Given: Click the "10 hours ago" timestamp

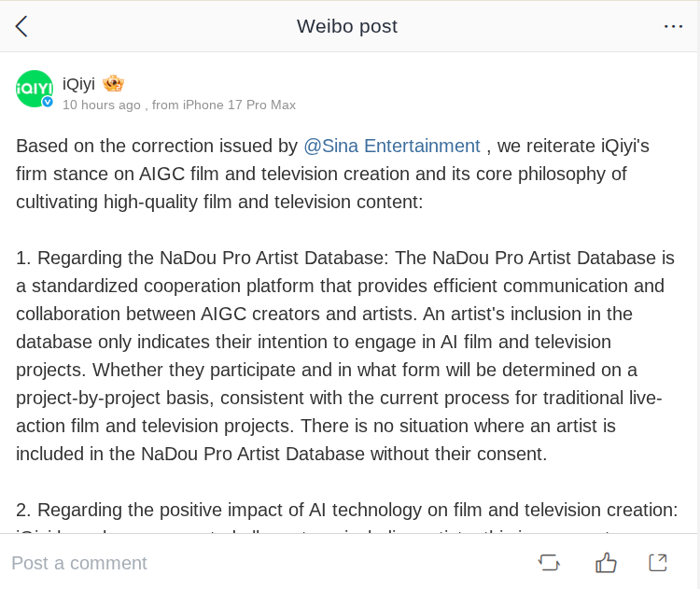Looking at the screenshot, I should [102, 105].
